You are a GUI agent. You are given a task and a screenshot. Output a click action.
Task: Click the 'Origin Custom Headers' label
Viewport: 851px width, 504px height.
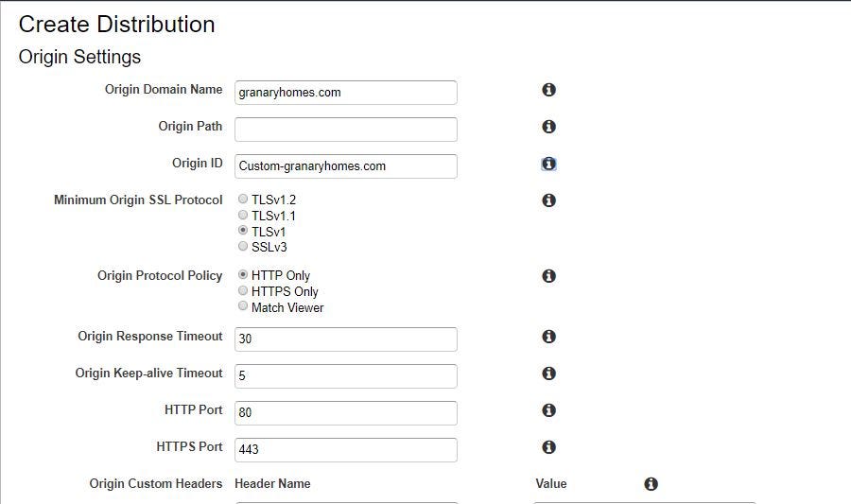click(x=156, y=483)
